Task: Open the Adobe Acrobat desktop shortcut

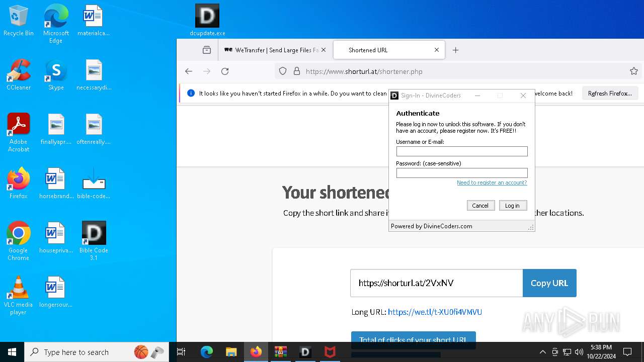Action: point(19,132)
